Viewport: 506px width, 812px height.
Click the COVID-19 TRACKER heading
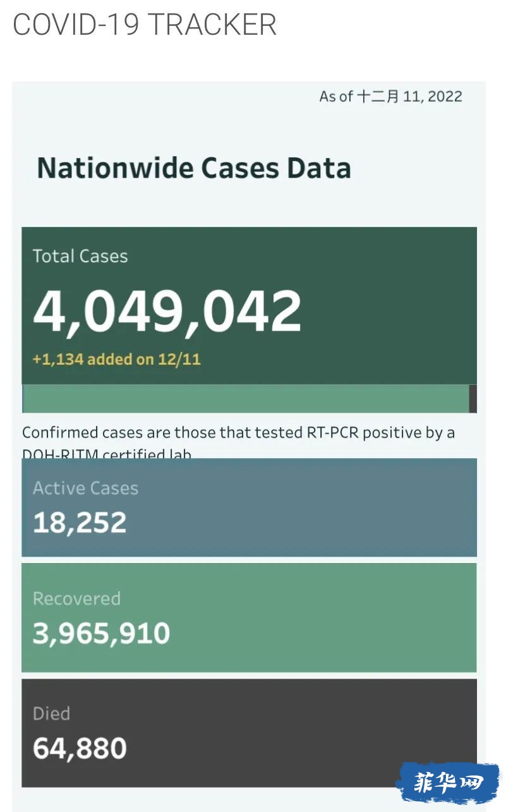[x=145, y=25]
